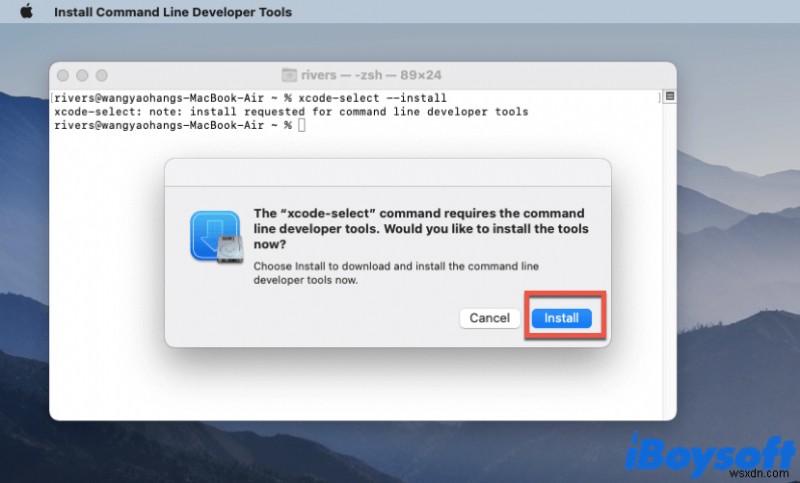Click the Terminal scrollback marker icon
The width and height of the screenshot is (800, 483).
pos(670,96)
